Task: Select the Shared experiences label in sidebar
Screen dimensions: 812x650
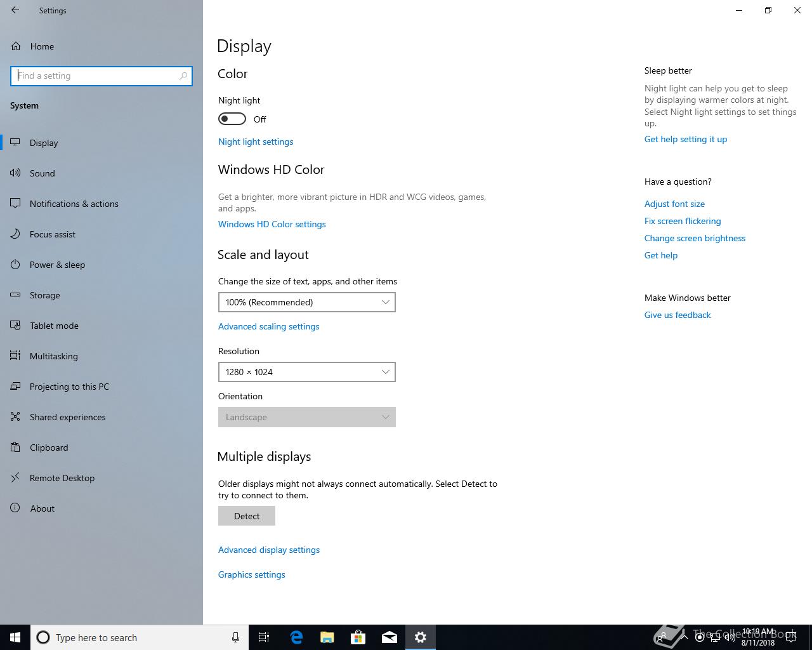Action: [68, 417]
